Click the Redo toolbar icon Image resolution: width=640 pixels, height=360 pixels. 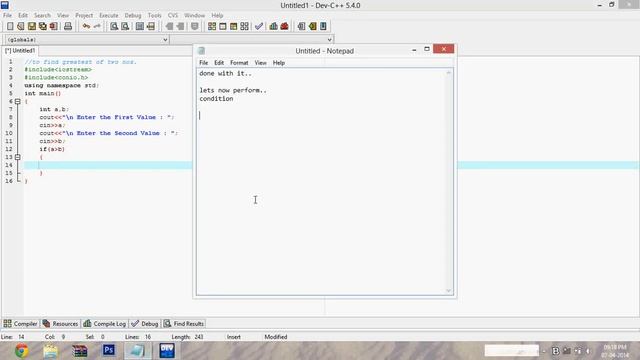coord(97,26)
